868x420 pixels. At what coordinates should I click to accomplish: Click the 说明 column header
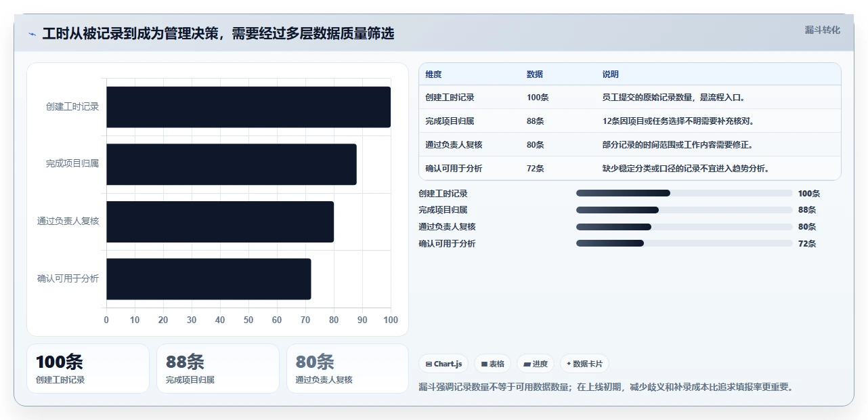[611, 75]
